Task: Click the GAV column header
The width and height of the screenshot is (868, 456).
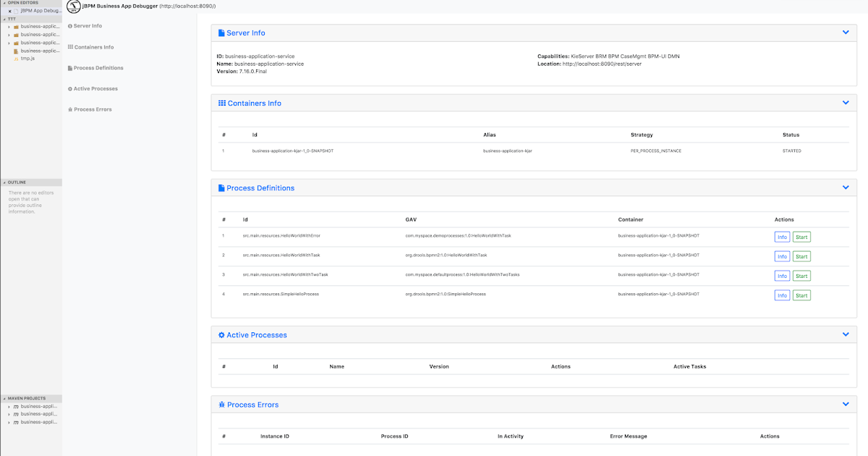Action: 411,219
